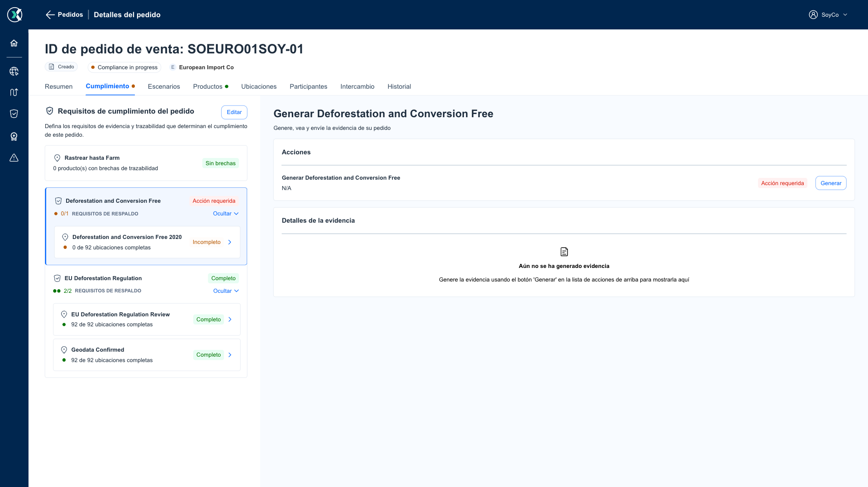Click the European Import Co label
Image resolution: width=868 pixels, height=487 pixels.
click(x=206, y=67)
